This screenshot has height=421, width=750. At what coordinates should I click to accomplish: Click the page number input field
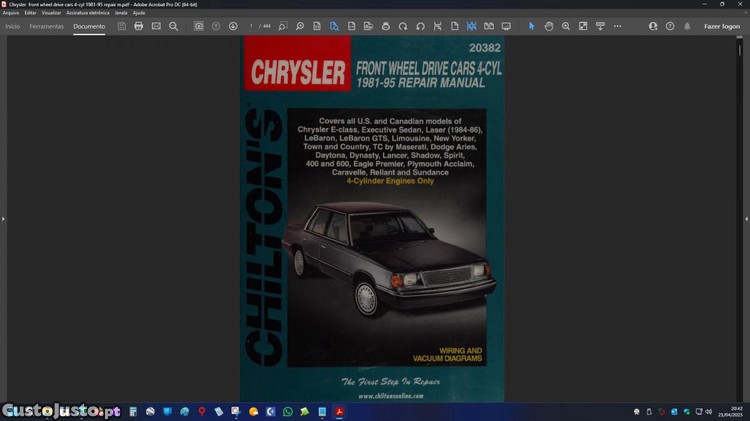point(252,26)
